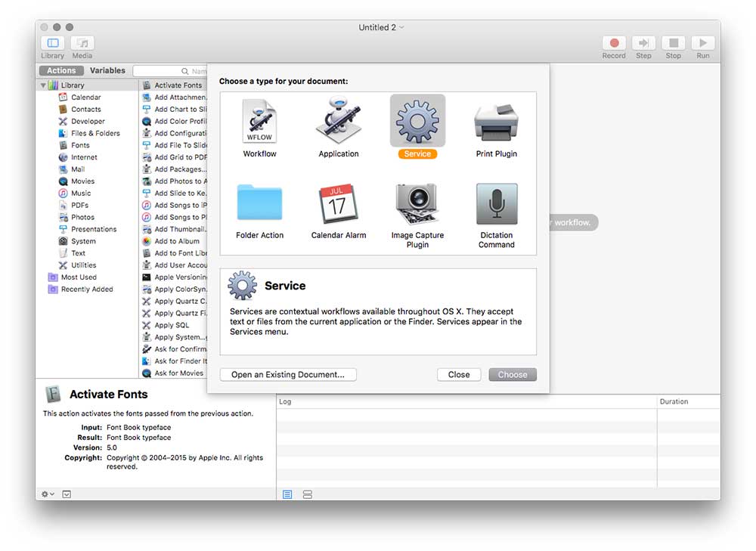
Task: Switch log to split variables view icon
Action: (x=308, y=494)
